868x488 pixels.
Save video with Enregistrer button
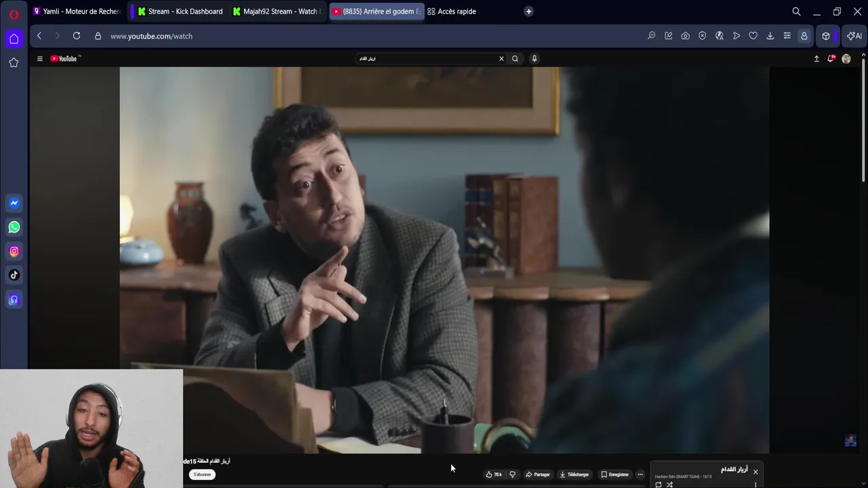[x=615, y=474]
